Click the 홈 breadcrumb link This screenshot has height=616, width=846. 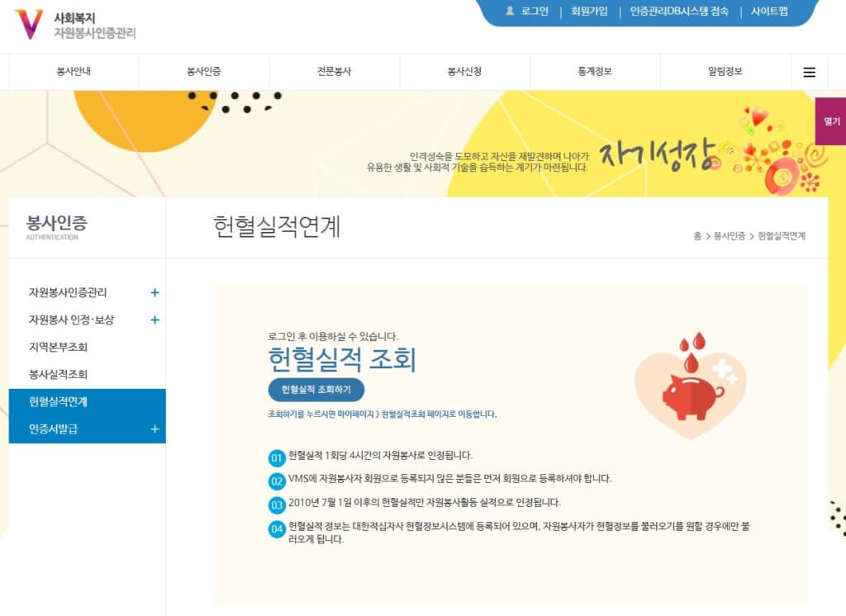[697, 236]
